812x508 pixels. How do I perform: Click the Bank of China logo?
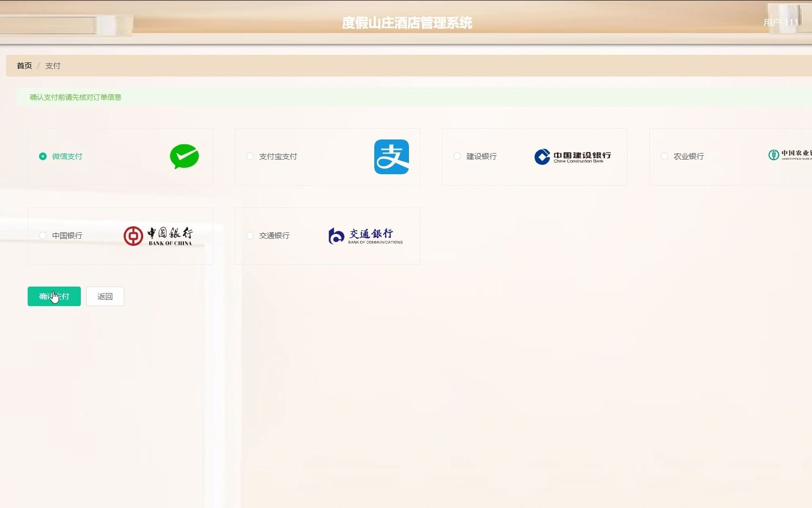[x=158, y=236]
